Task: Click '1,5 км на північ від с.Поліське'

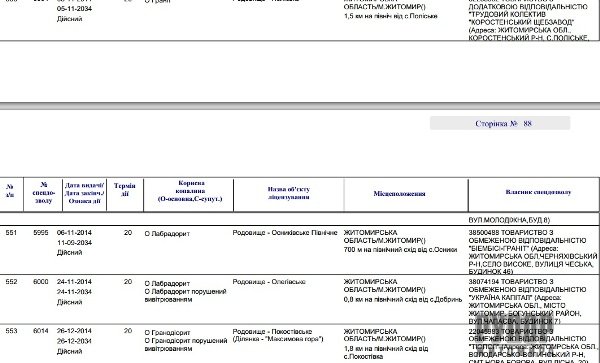Action: pos(390,16)
